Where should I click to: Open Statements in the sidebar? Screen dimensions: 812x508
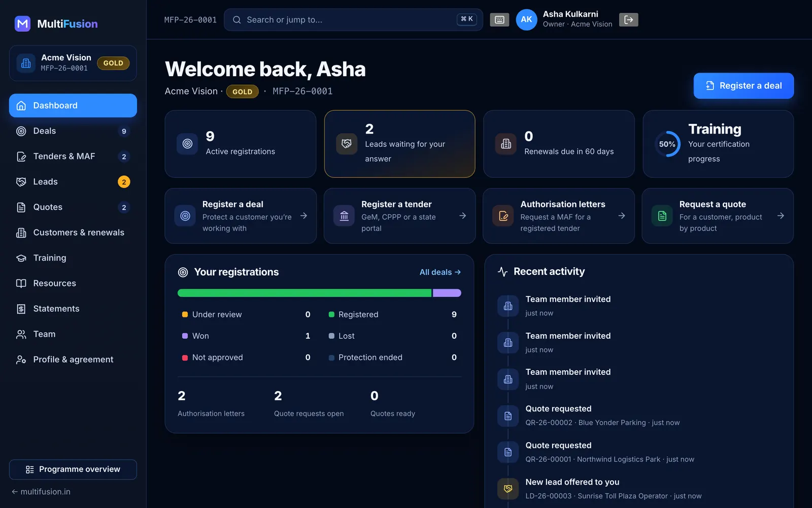click(73, 309)
